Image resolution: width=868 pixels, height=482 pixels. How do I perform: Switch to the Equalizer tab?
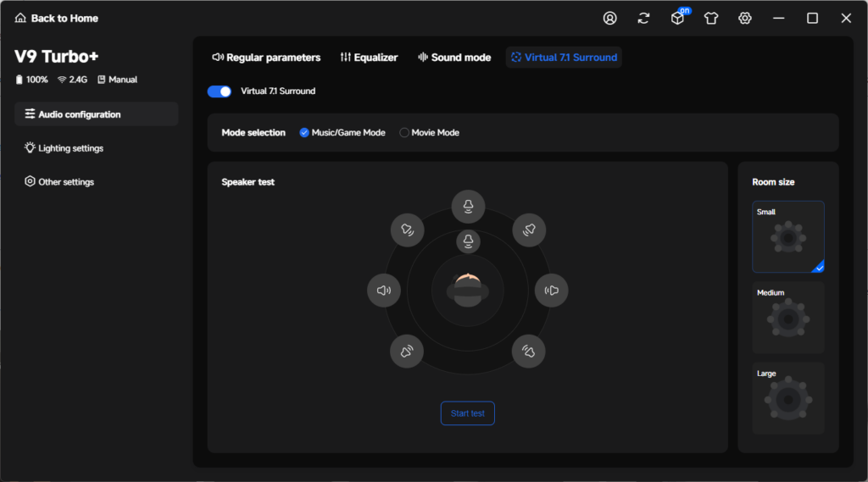369,58
